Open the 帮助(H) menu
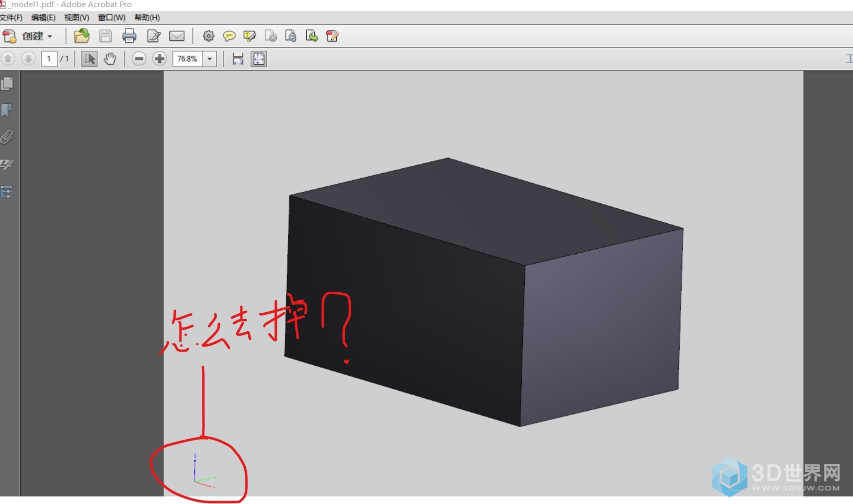Viewport: 853px width, 504px height. [147, 17]
